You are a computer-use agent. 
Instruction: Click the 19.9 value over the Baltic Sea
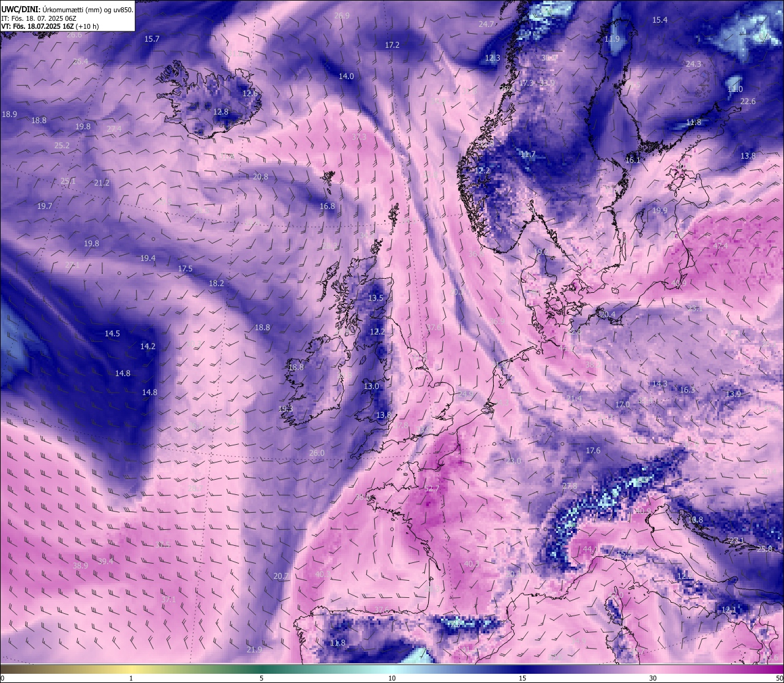660,211
